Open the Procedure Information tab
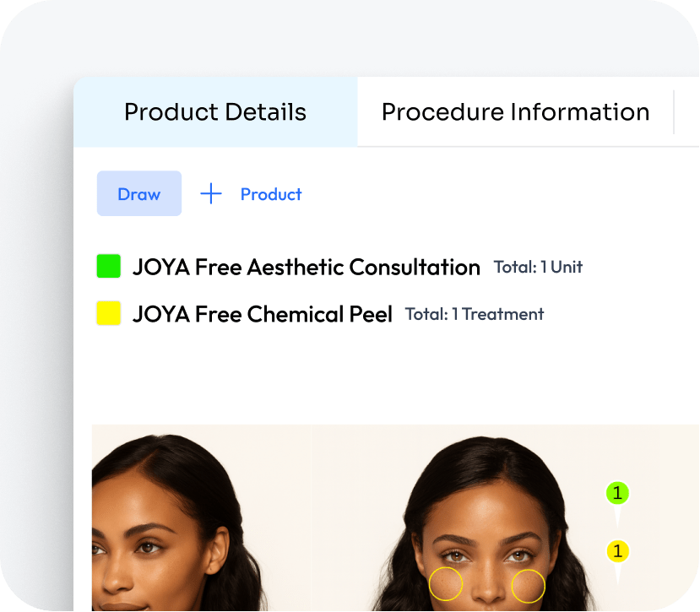Screen dimensions: 700x612 click(515, 112)
